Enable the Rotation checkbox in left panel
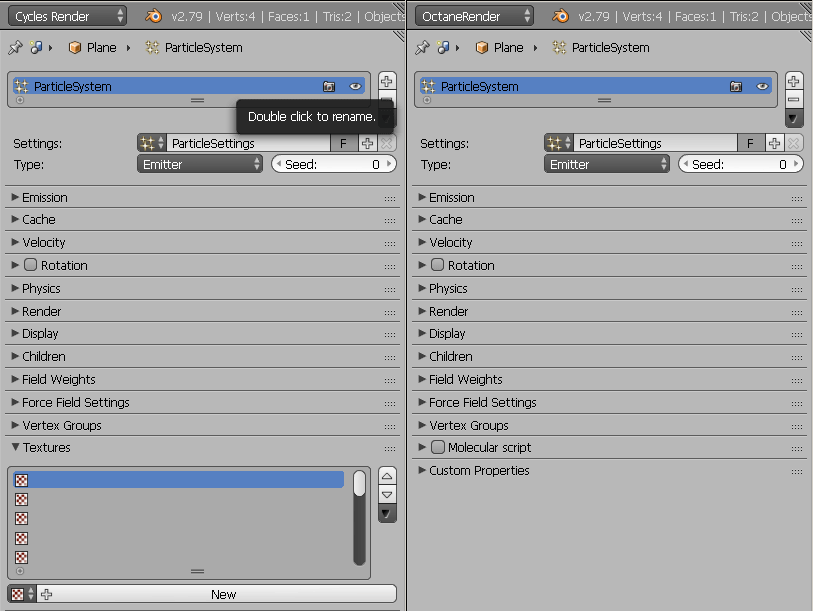 coord(31,265)
